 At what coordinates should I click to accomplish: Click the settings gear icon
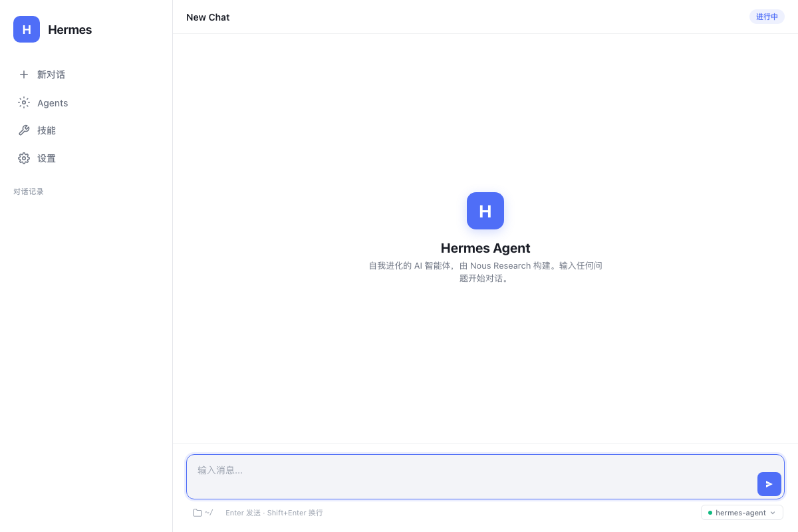(24, 158)
